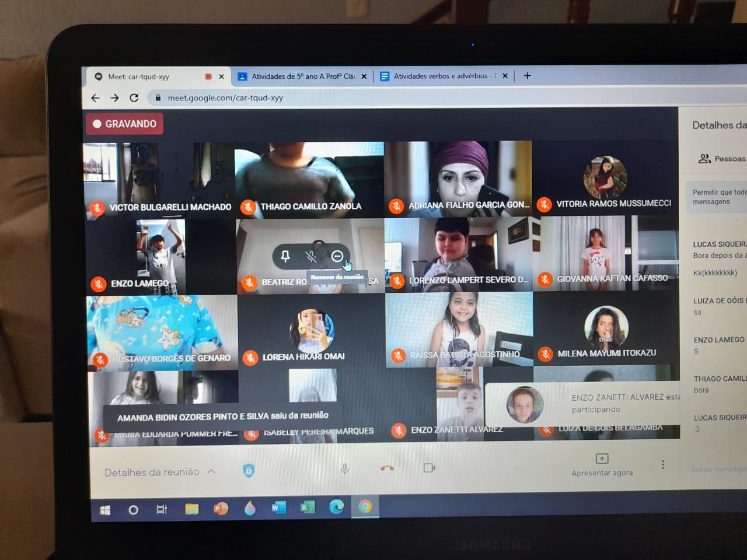Hang up the call with red phone icon
Image resolution: width=747 pixels, height=560 pixels.
(387, 468)
